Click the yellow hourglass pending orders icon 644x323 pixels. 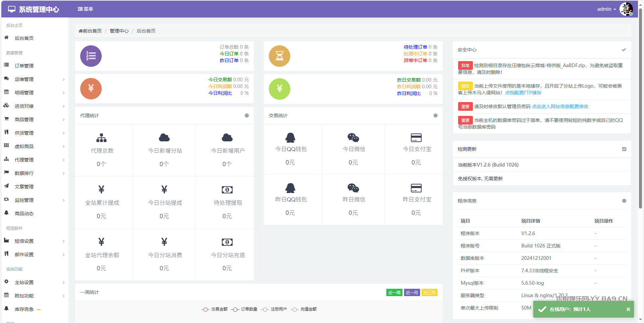[280, 56]
